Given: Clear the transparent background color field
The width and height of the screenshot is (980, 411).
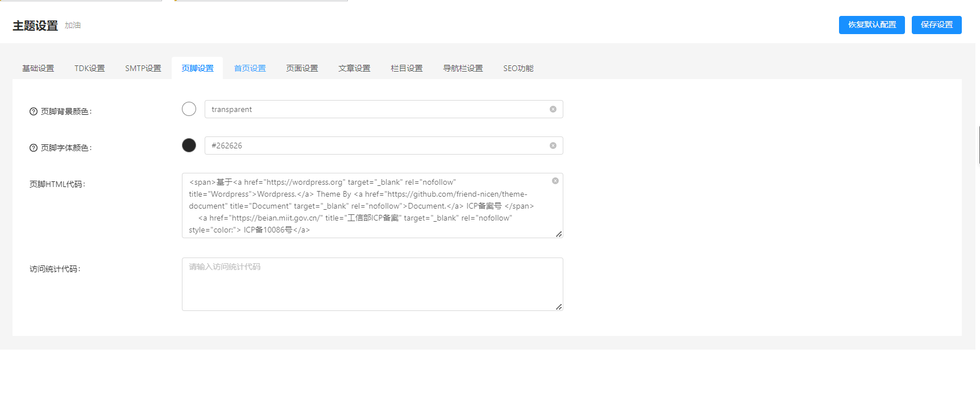Looking at the screenshot, I should coord(553,109).
